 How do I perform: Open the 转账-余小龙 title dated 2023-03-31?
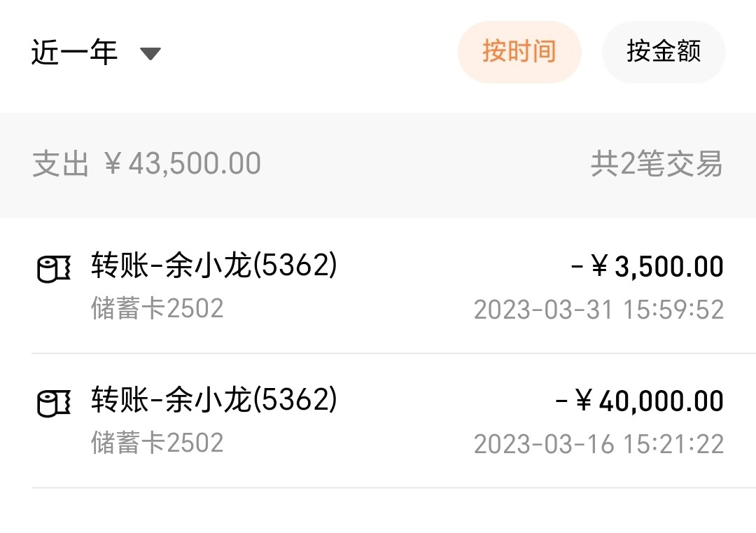tap(171, 266)
